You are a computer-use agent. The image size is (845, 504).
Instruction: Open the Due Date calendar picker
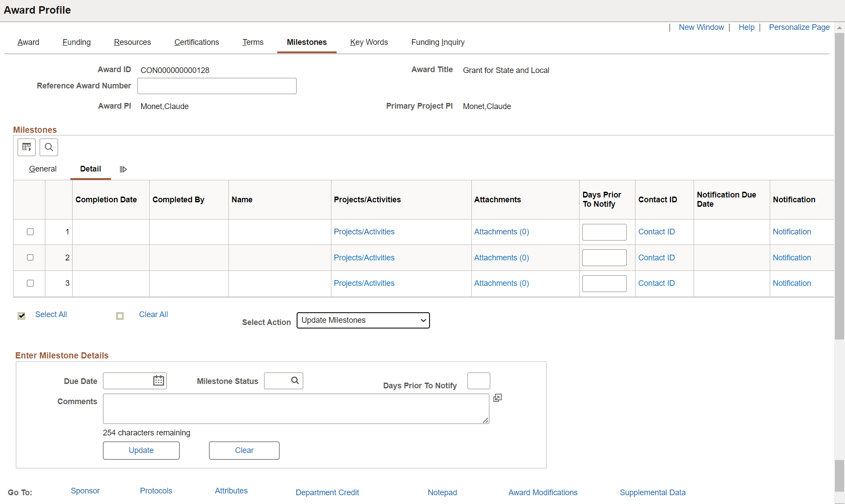pyautogui.click(x=158, y=381)
